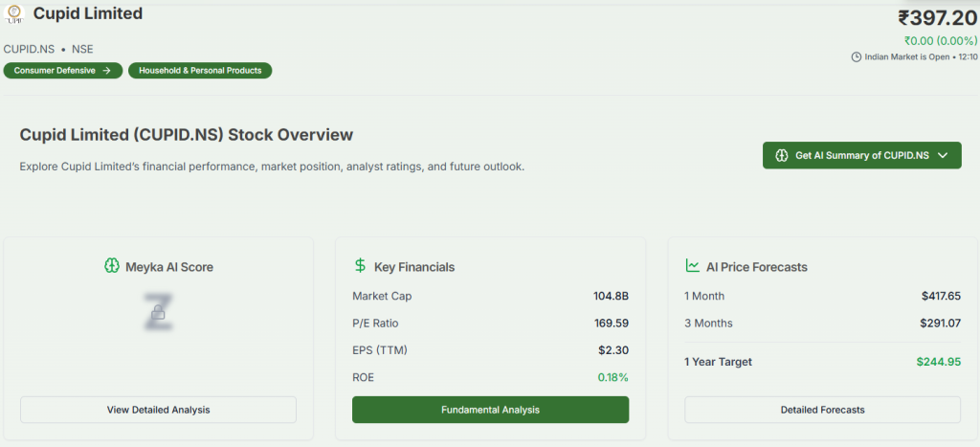Click the AI Price Forecasts title
This screenshot has height=447, width=980.
tap(757, 267)
